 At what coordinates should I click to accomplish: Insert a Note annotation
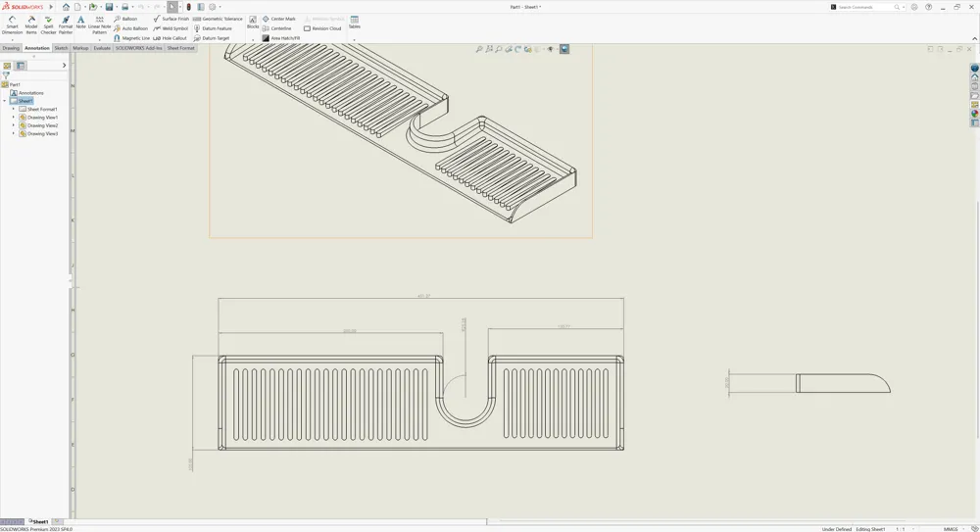[x=80, y=23]
